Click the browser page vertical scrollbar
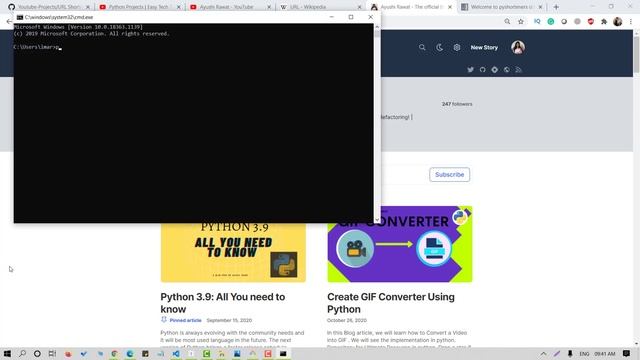The image size is (640, 360). 636,188
